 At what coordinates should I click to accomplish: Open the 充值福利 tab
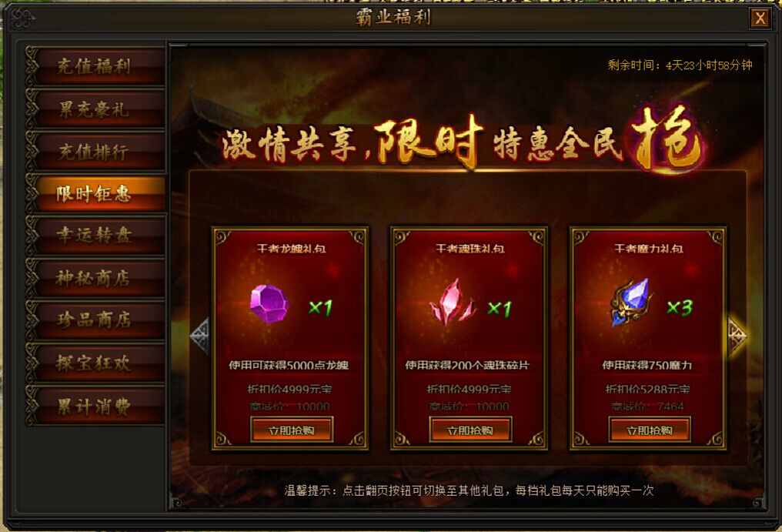95,66
